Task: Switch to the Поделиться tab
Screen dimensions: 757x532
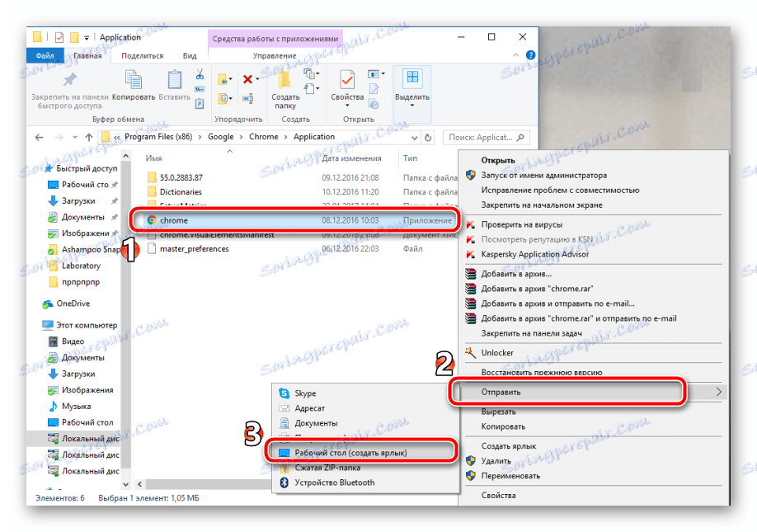Action: (x=143, y=56)
